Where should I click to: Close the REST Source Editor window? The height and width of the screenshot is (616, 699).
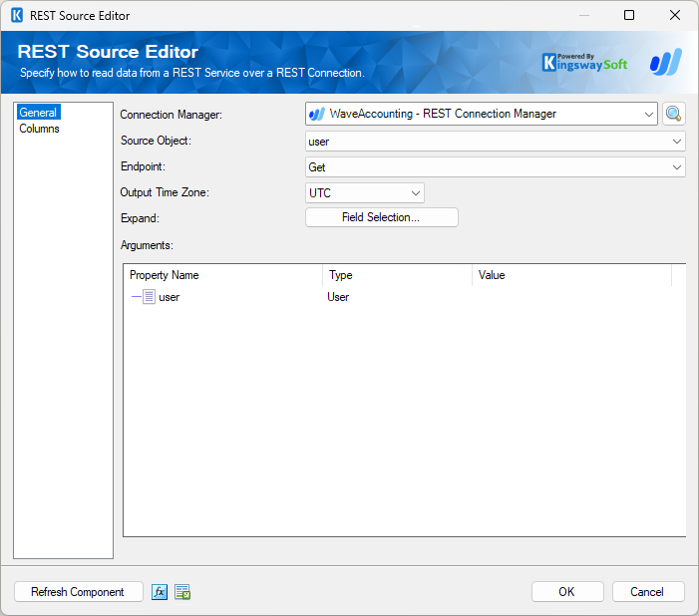[x=675, y=15]
